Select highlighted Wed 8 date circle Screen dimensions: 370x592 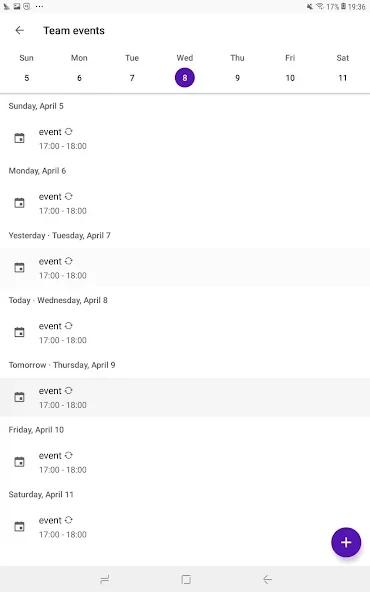tap(185, 78)
